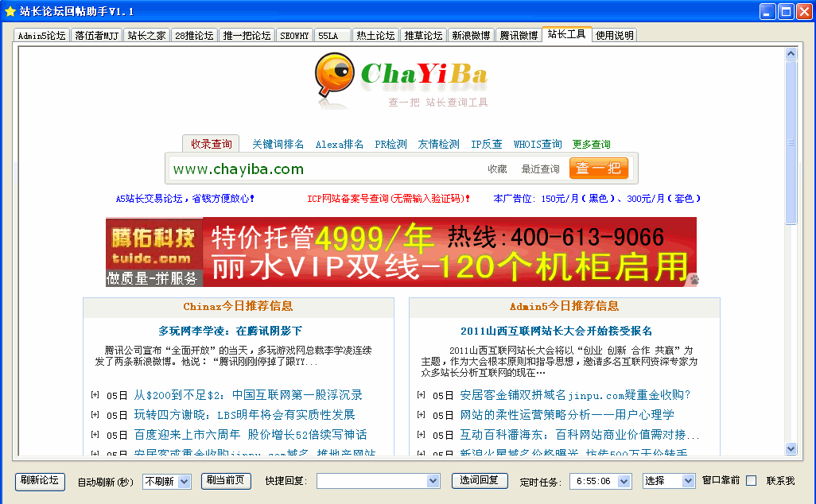
Task: Click the 刷新论坛 button
Action: pyautogui.click(x=40, y=481)
